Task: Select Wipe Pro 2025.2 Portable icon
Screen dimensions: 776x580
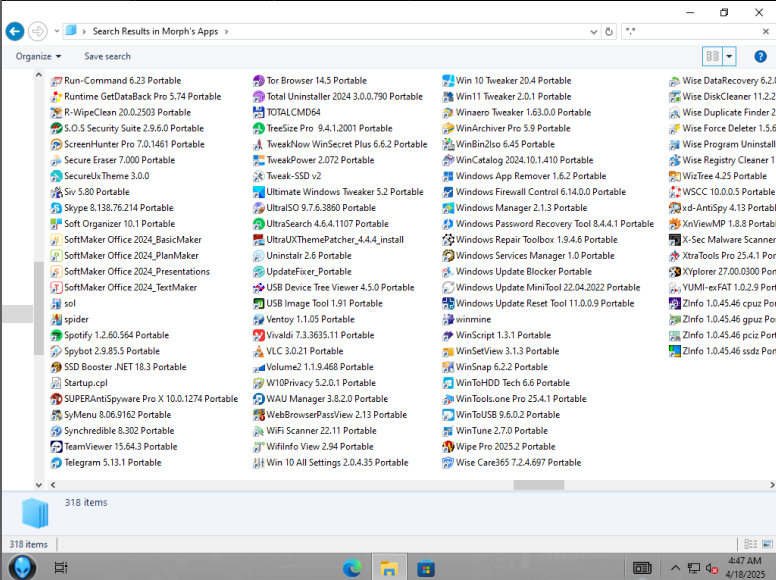Action: pos(448,446)
